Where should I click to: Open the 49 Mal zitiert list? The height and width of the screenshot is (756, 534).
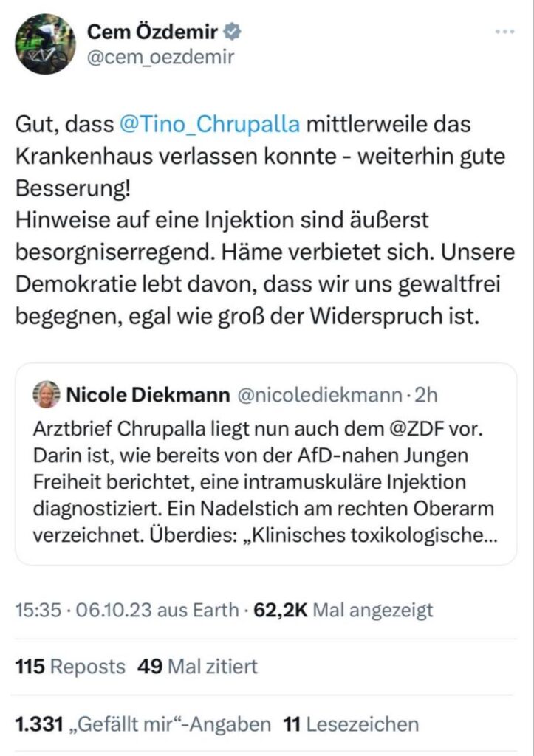pos(198,667)
